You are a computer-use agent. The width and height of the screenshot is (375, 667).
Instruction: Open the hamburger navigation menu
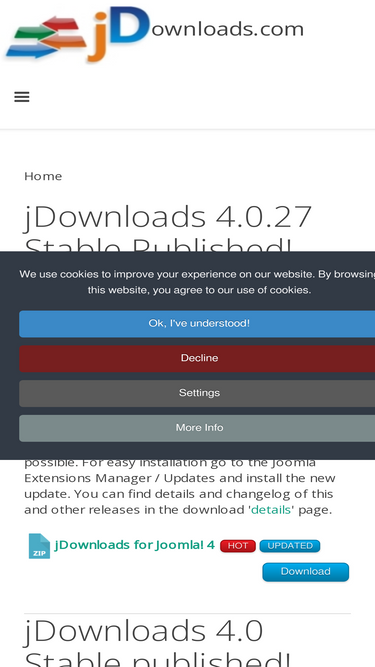(x=22, y=97)
